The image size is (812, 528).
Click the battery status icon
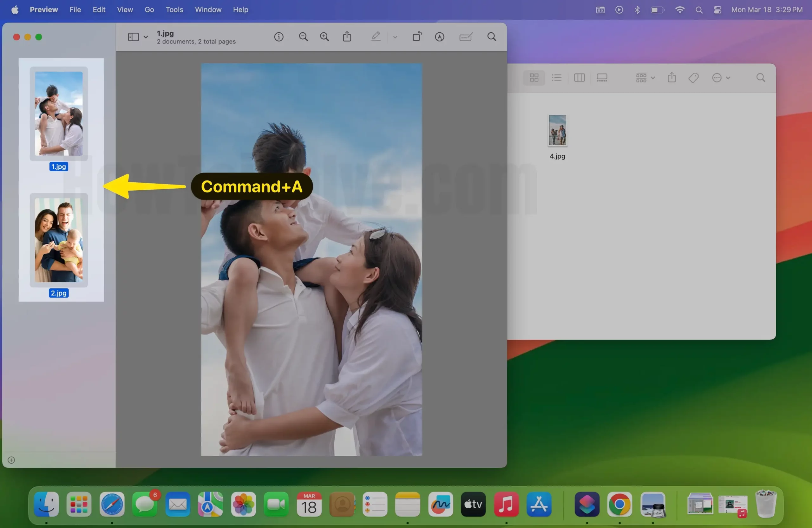[x=658, y=10]
